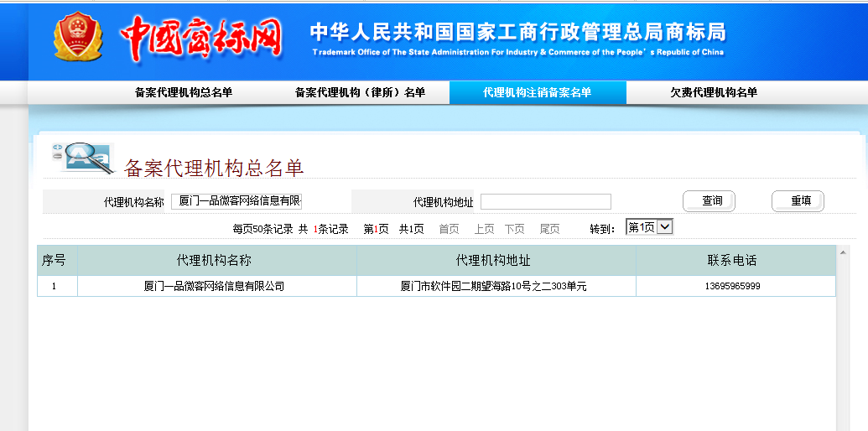This screenshot has width=868, height=431.
Task: Click the 每页50条记录 text
Action: (x=263, y=229)
